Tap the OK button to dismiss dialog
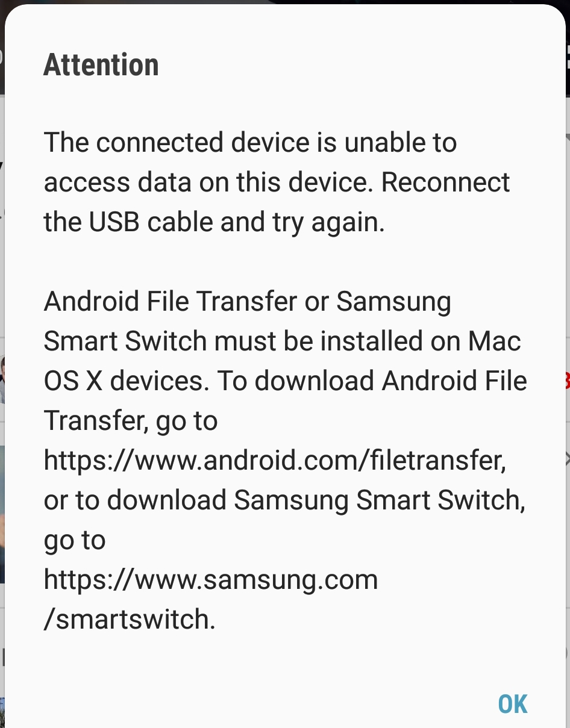This screenshot has height=728, width=570. tap(513, 704)
